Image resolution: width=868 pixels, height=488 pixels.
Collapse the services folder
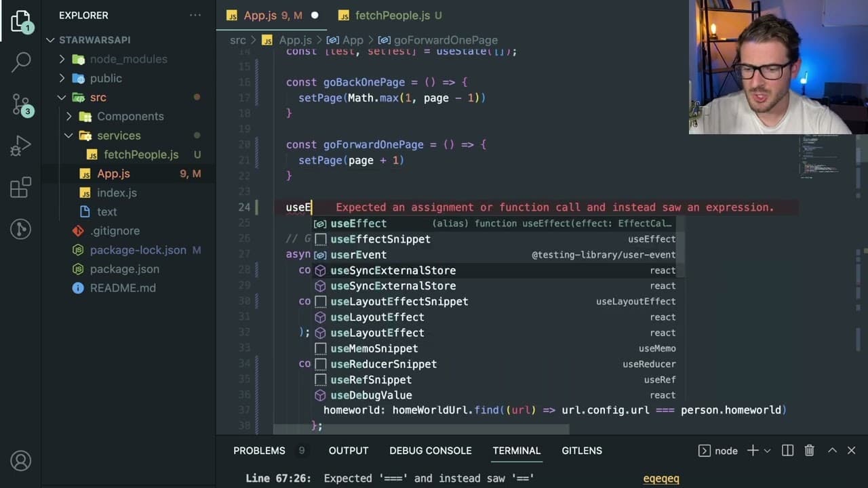click(x=69, y=136)
